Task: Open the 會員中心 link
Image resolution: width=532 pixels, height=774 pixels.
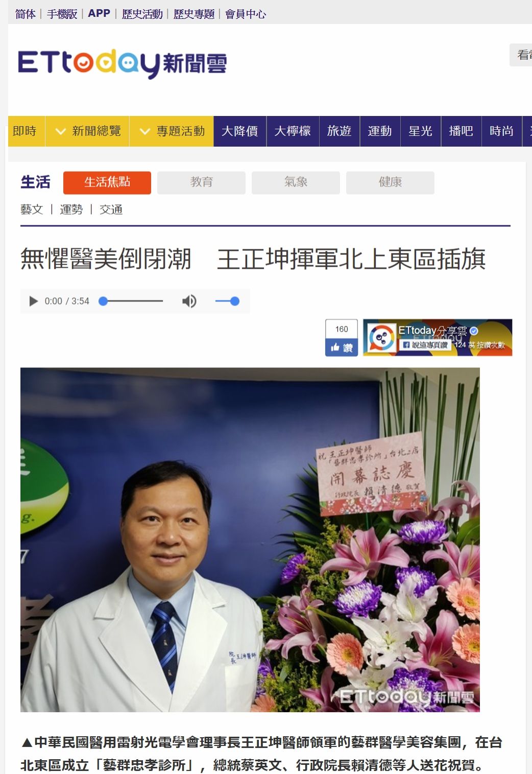Action: [246, 14]
